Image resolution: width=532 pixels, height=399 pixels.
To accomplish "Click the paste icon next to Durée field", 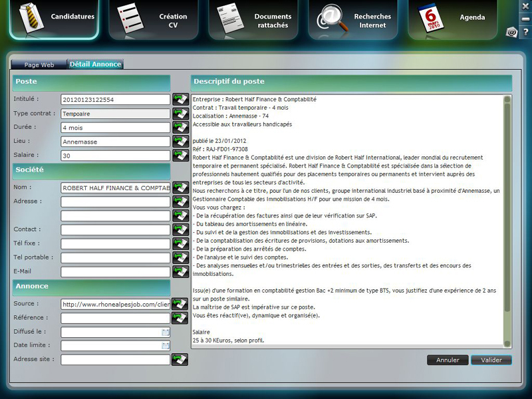I will [x=180, y=127].
